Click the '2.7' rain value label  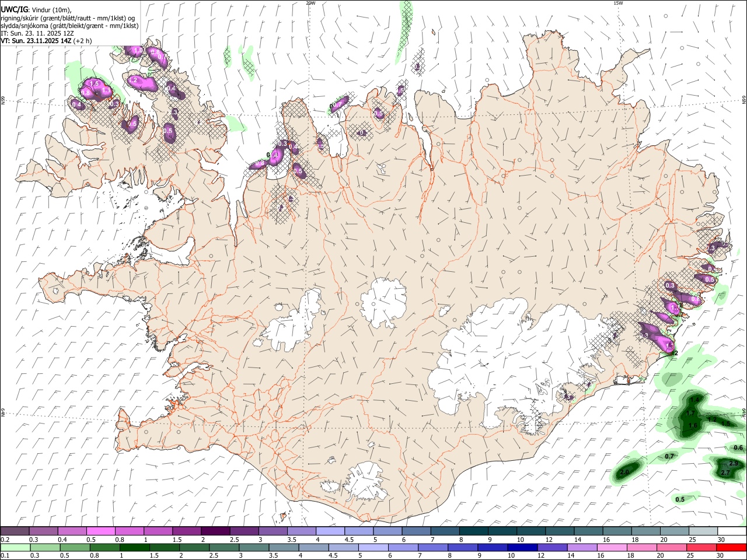pyautogui.click(x=725, y=473)
